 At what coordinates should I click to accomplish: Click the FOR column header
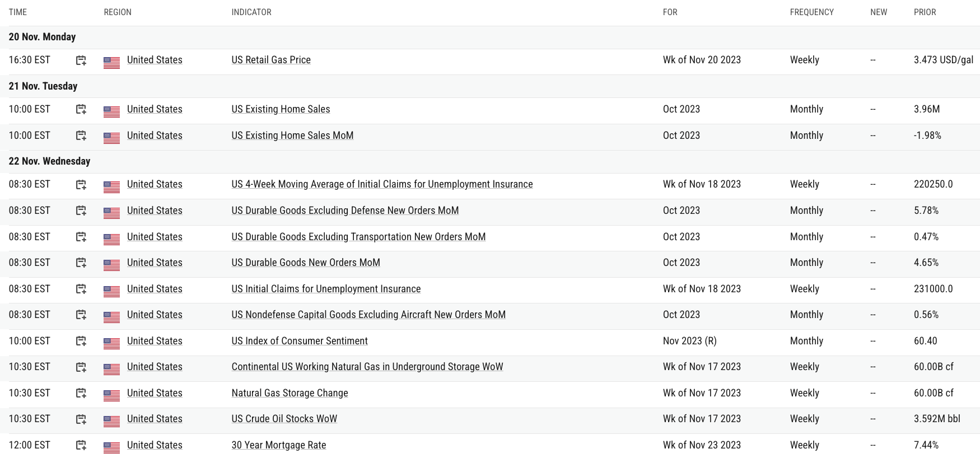pyautogui.click(x=670, y=12)
